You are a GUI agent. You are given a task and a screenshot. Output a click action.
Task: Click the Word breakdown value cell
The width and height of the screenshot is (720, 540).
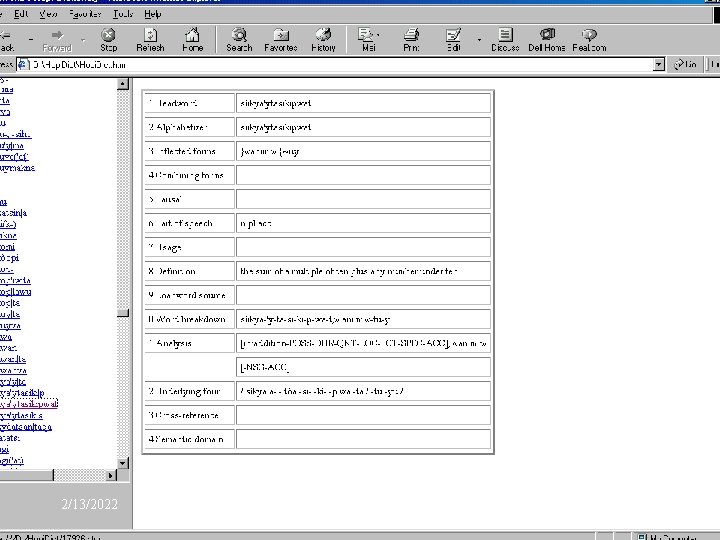pyautogui.click(x=363, y=319)
